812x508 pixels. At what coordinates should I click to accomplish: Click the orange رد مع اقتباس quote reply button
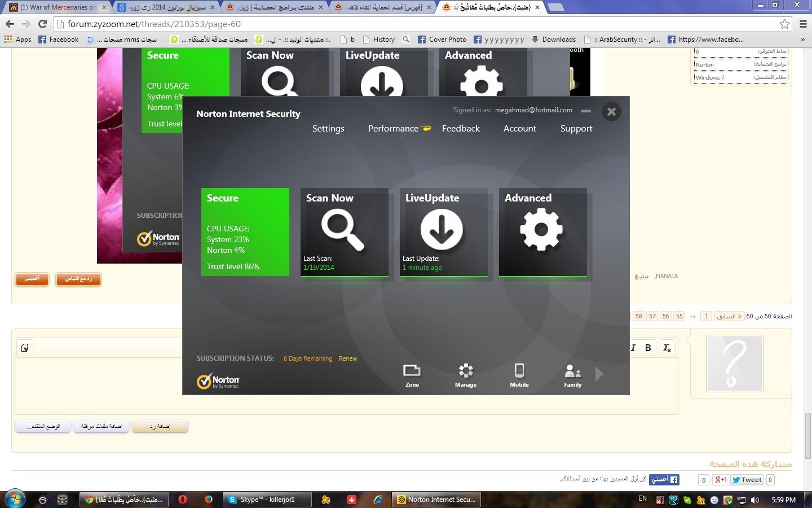pos(78,279)
